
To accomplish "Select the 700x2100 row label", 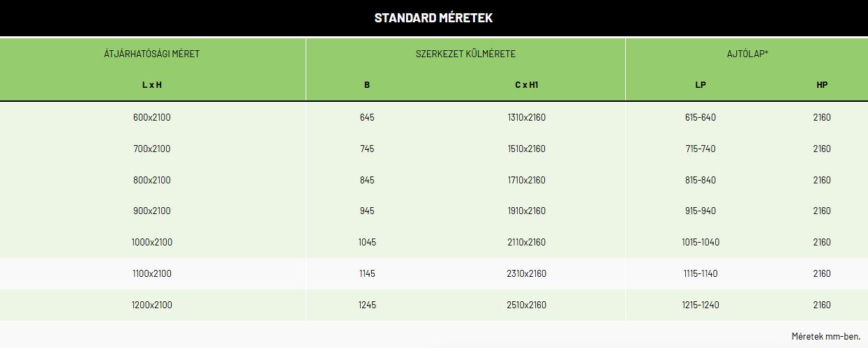I will (x=152, y=149).
